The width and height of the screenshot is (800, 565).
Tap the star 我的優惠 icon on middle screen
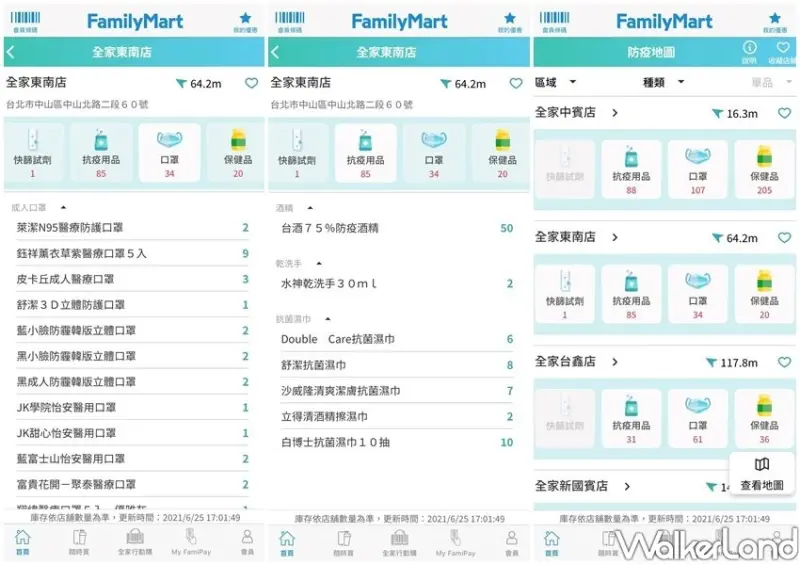tap(510, 22)
